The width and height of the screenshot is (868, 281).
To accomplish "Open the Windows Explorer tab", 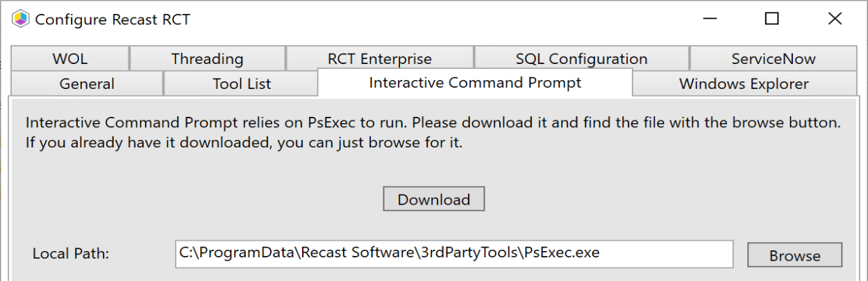I will (x=744, y=84).
